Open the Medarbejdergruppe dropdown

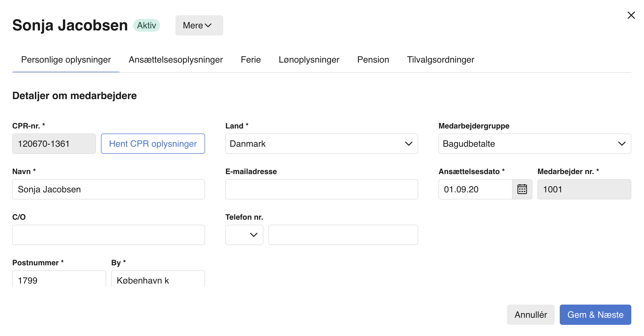click(x=534, y=144)
